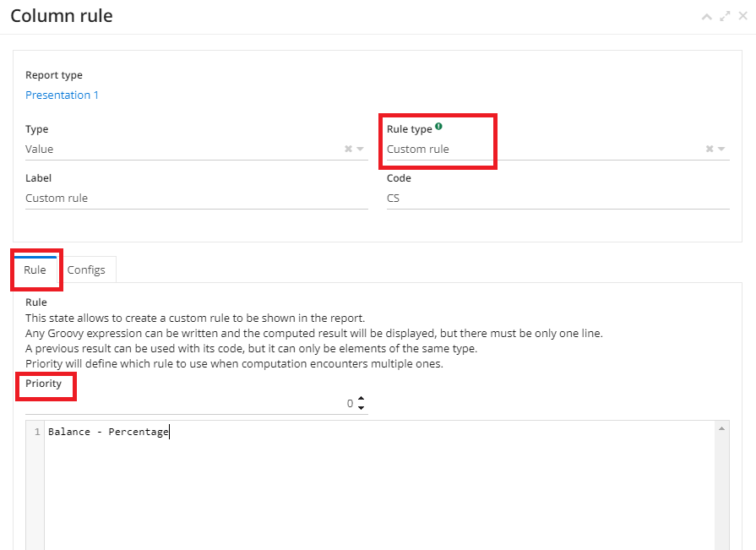Switch to the Configs tab
The height and width of the screenshot is (550, 756).
coord(86,270)
